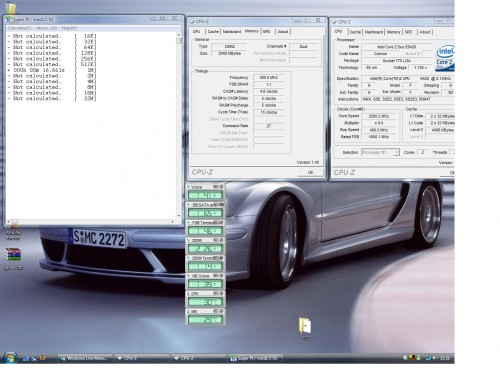The image size is (500, 375).
Task: Switch to CPU tab in memory CPU-Z window
Action: point(197,31)
